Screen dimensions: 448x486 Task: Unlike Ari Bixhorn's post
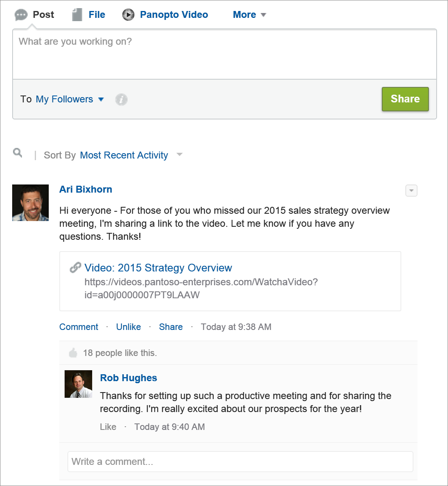(128, 327)
